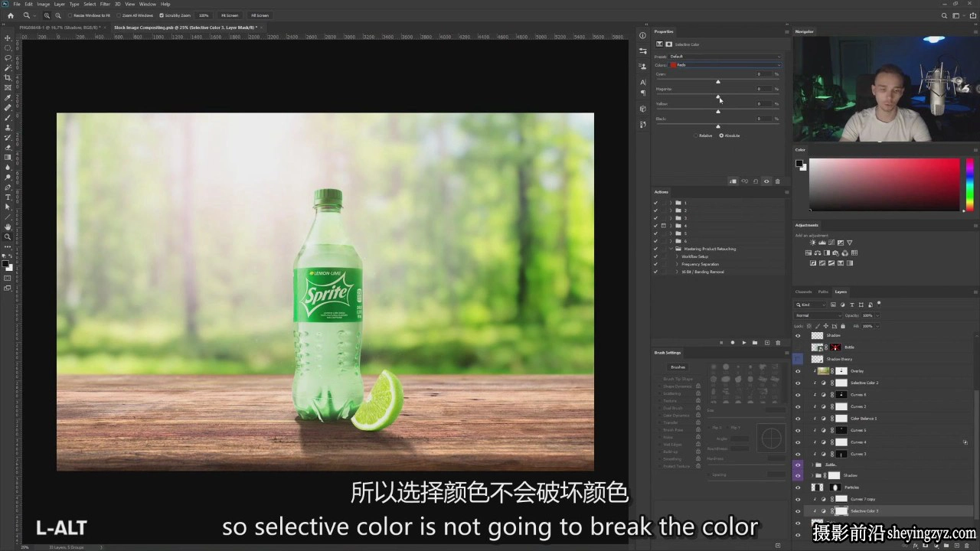The height and width of the screenshot is (551, 980).
Task: Click the 100% zoom button
Action: coord(204,15)
